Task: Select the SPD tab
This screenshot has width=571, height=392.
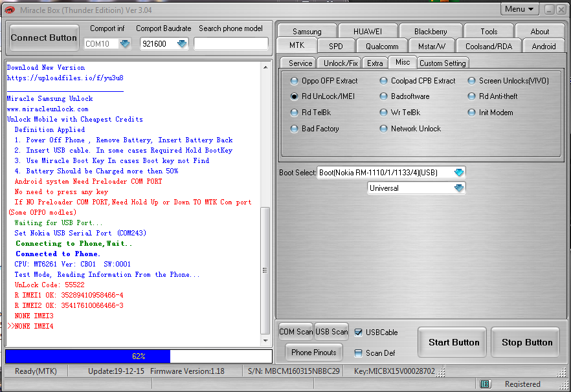Action: tap(336, 46)
